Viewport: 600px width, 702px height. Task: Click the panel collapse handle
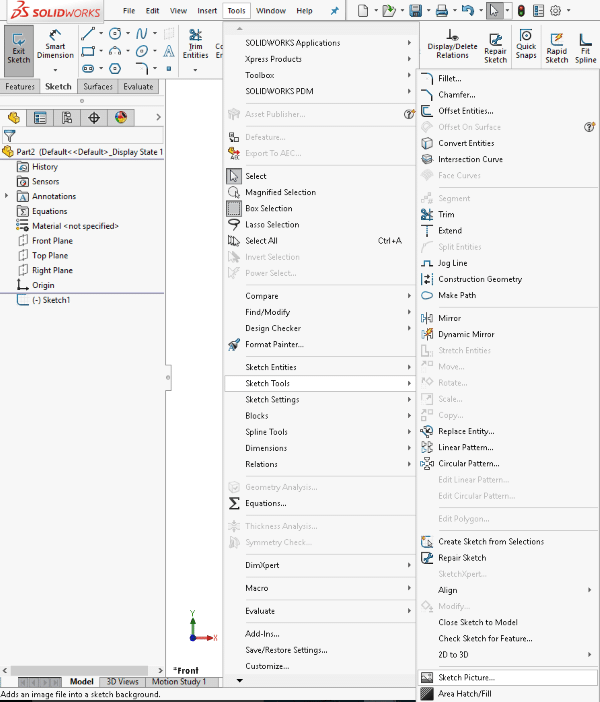(x=168, y=377)
